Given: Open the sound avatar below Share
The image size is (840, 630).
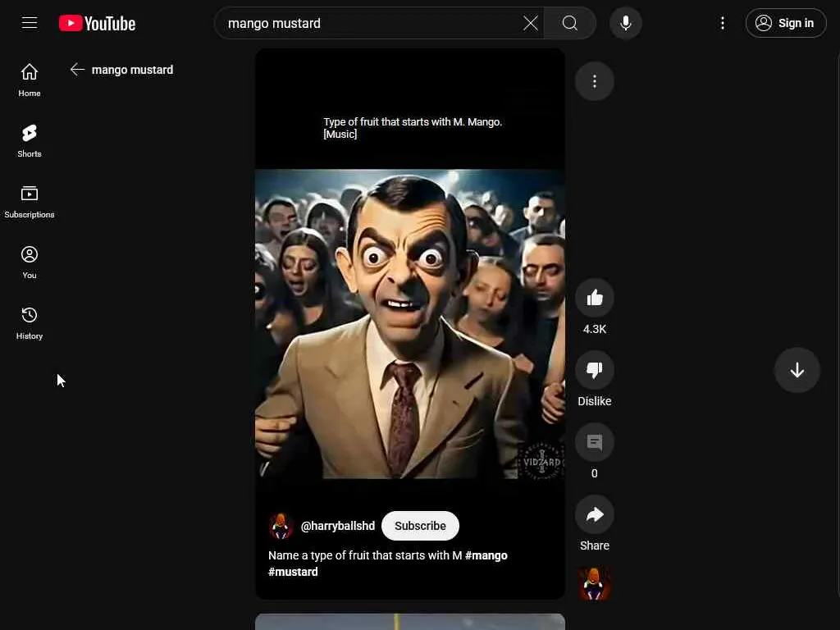Looking at the screenshot, I should pyautogui.click(x=595, y=583).
